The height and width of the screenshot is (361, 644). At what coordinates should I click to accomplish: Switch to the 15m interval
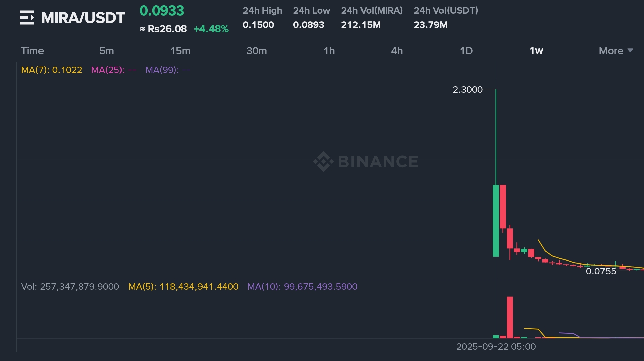[x=180, y=51]
